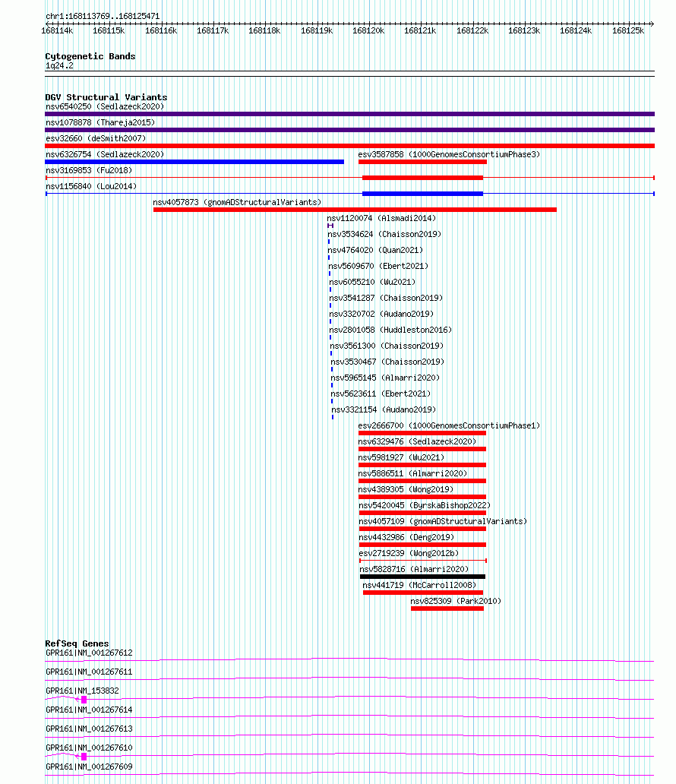
Task: Open the esv32660 (deSmith2007) variant
Action: [96, 138]
